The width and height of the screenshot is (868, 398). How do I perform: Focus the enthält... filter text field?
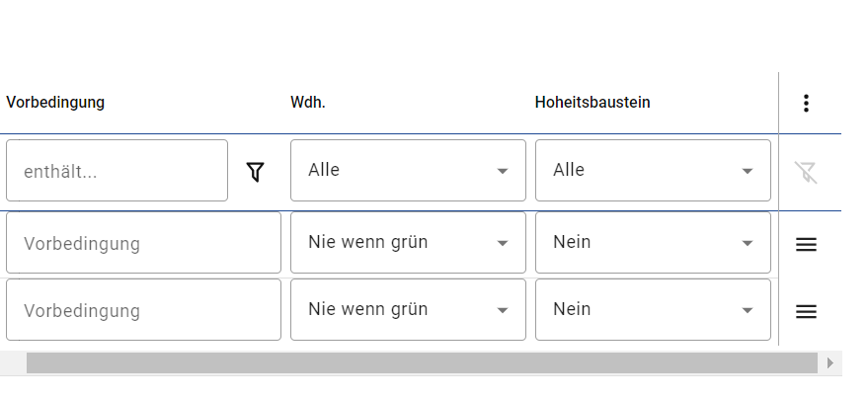[x=117, y=171]
